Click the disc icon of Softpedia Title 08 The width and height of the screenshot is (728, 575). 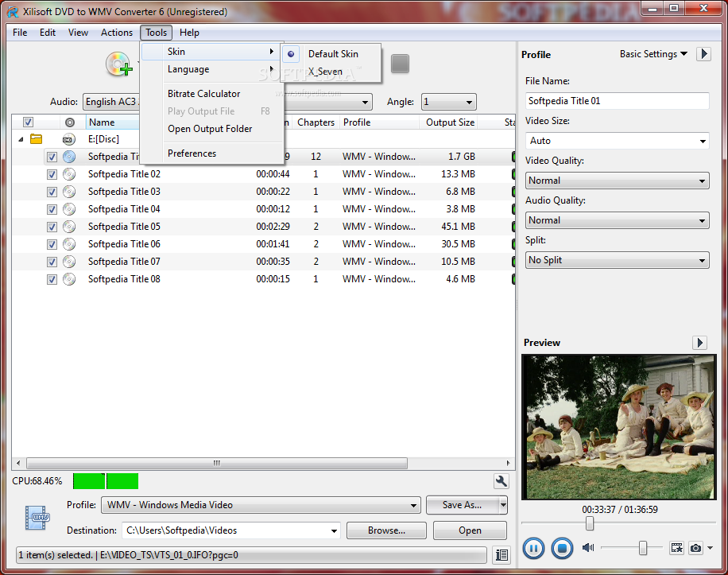pyautogui.click(x=69, y=279)
